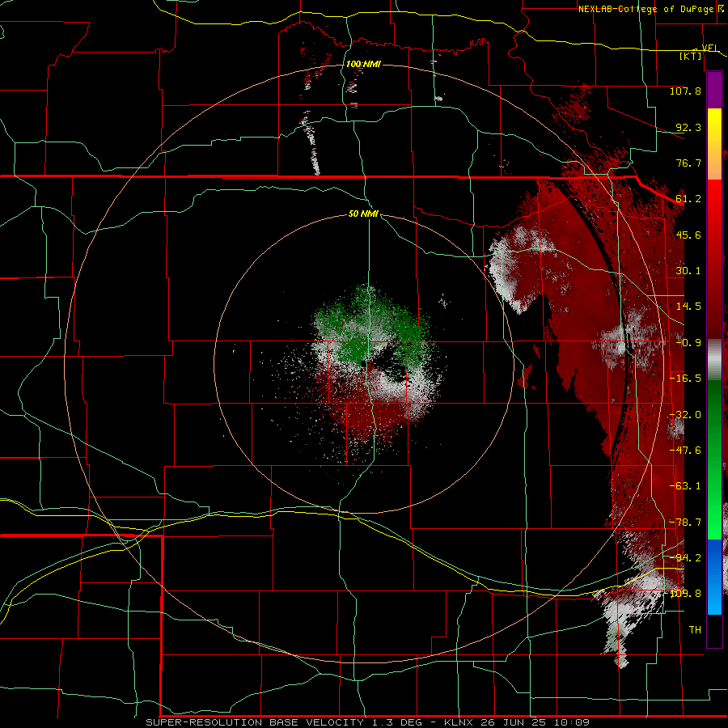Click the -78.7 scale value
Image resolution: width=728 pixels, height=728 pixels.
[x=685, y=523]
